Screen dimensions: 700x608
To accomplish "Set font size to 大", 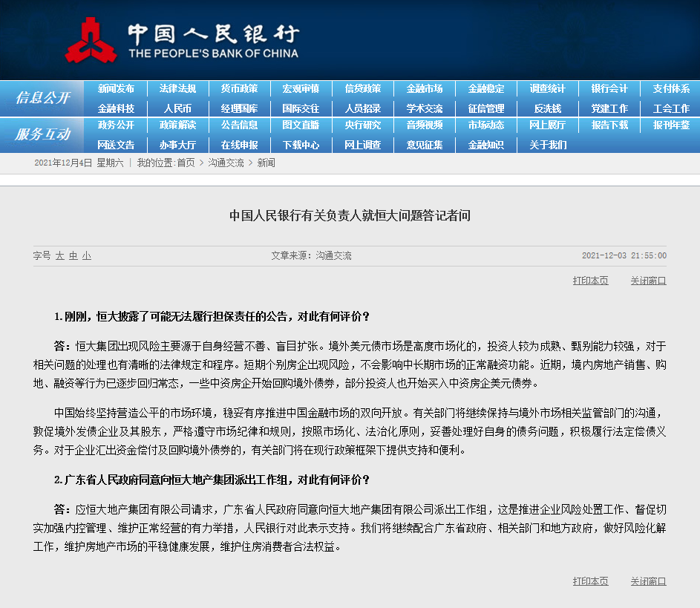I will click(x=60, y=256).
